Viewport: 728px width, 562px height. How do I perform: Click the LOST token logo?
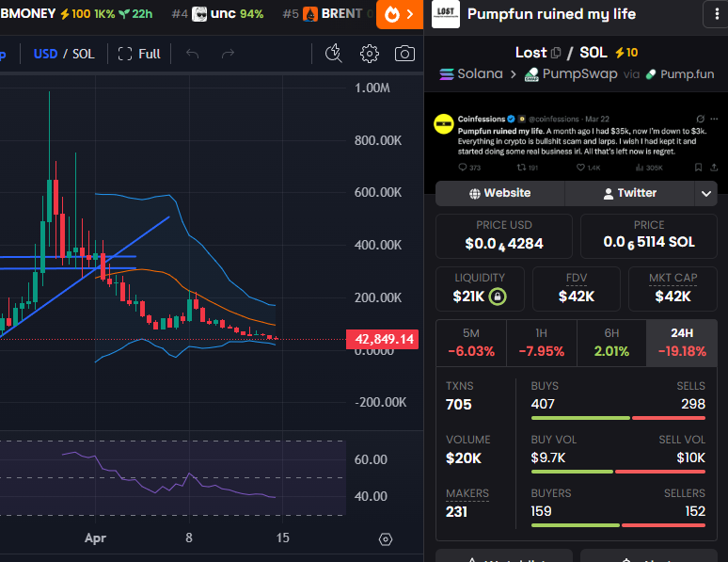click(x=446, y=14)
